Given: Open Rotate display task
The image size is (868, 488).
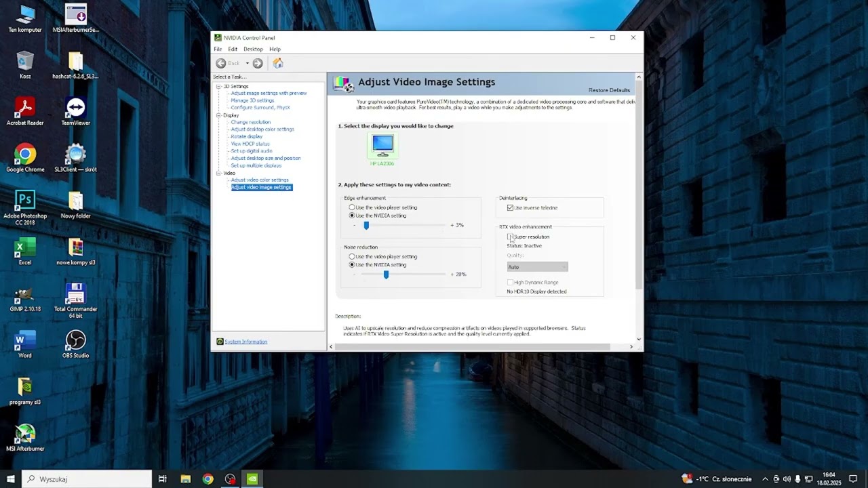Looking at the screenshot, I should (x=246, y=136).
